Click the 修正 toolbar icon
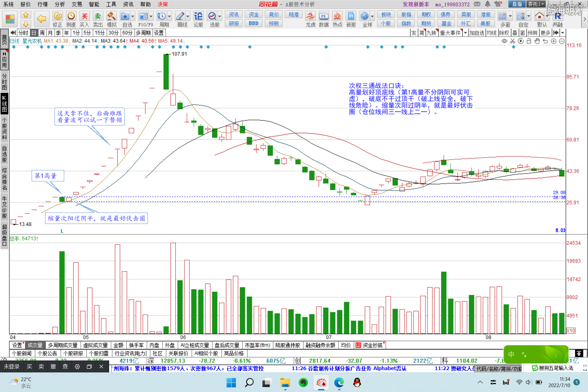The width and height of the screenshot is (588, 392). [x=57, y=19]
